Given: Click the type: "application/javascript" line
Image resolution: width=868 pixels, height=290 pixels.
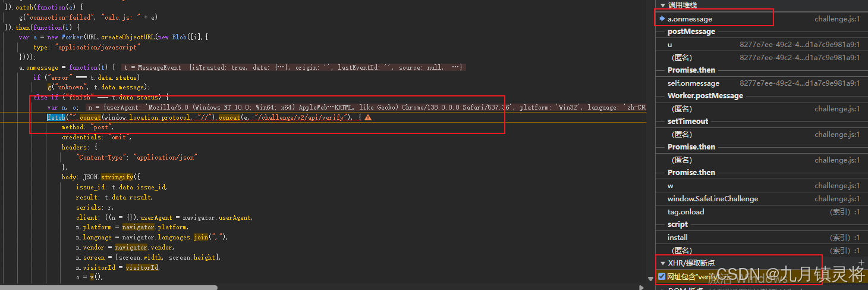Looking at the screenshot, I should 87,47.
